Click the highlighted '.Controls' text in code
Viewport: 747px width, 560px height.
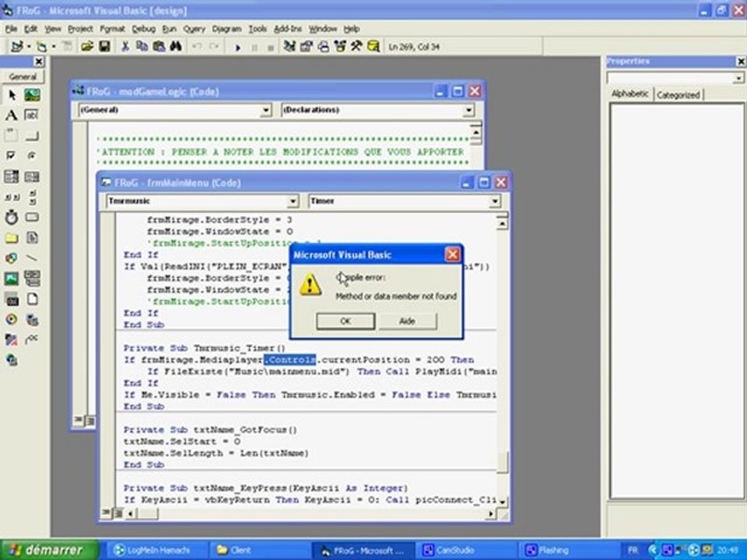pos(290,360)
